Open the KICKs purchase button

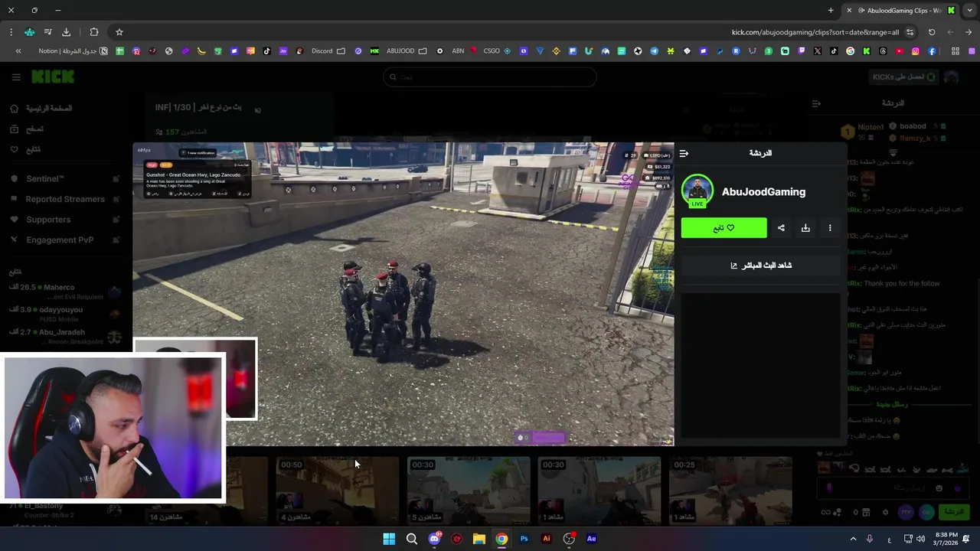click(x=903, y=77)
